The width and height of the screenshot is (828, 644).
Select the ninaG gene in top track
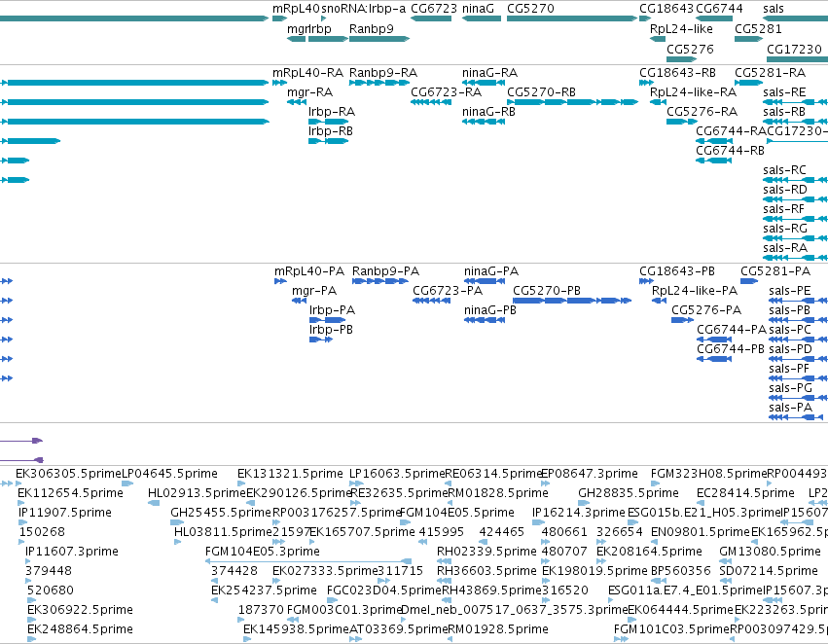pyautogui.click(x=482, y=18)
